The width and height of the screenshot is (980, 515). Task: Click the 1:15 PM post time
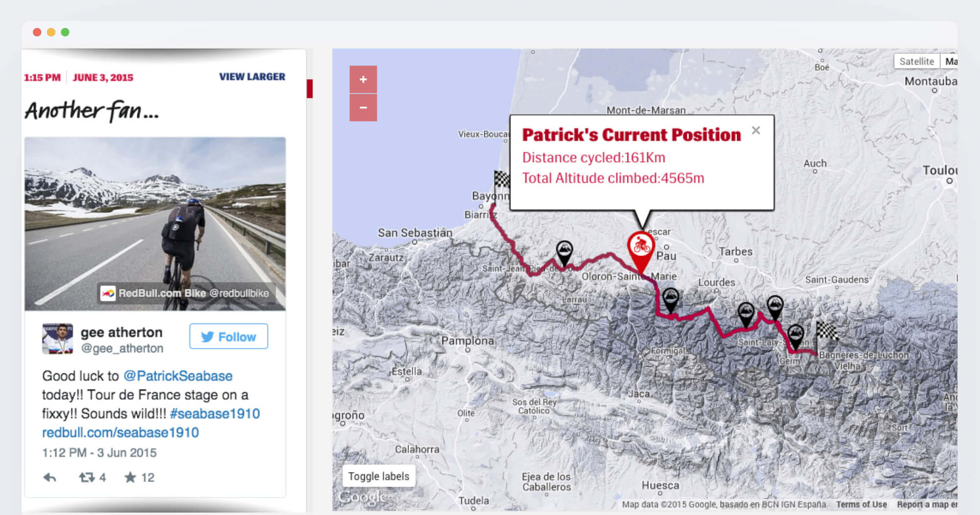[42, 77]
